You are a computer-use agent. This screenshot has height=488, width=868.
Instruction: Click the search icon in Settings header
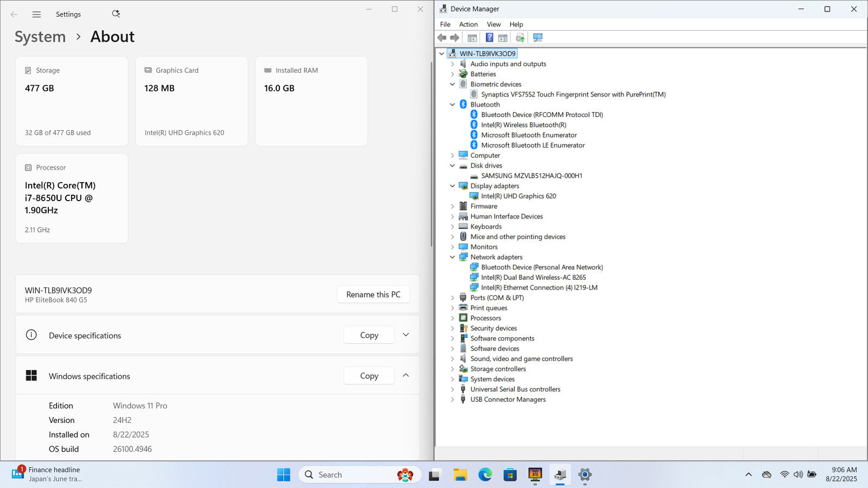[x=116, y=14]
